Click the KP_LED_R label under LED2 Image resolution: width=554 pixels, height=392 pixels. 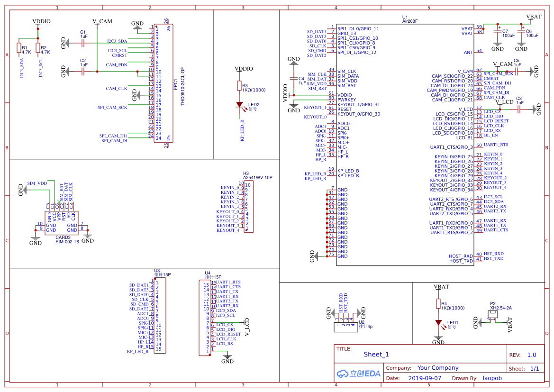coord(242,130)
